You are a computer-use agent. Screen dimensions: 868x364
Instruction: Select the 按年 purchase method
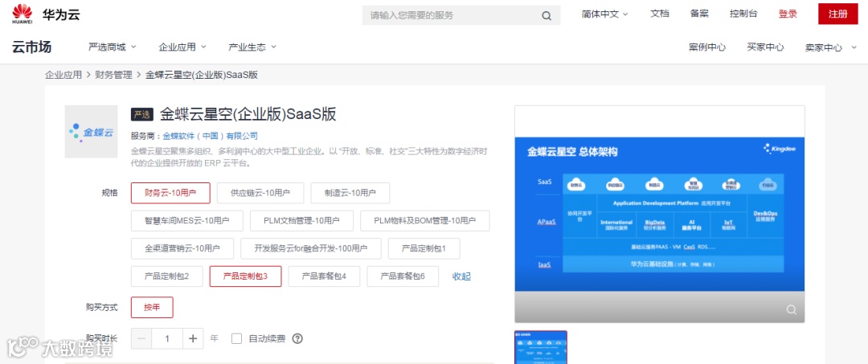152,308
